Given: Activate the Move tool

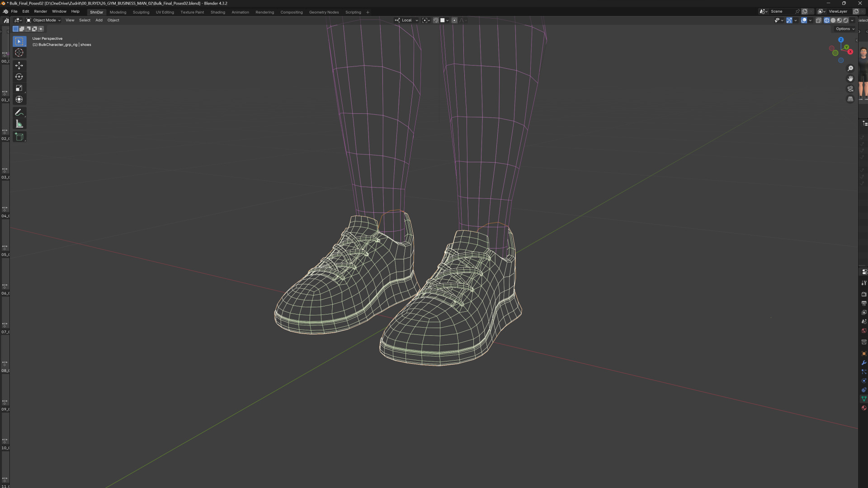Looking at the screenshot, I should pyautogui.click(x=19, y=66).
